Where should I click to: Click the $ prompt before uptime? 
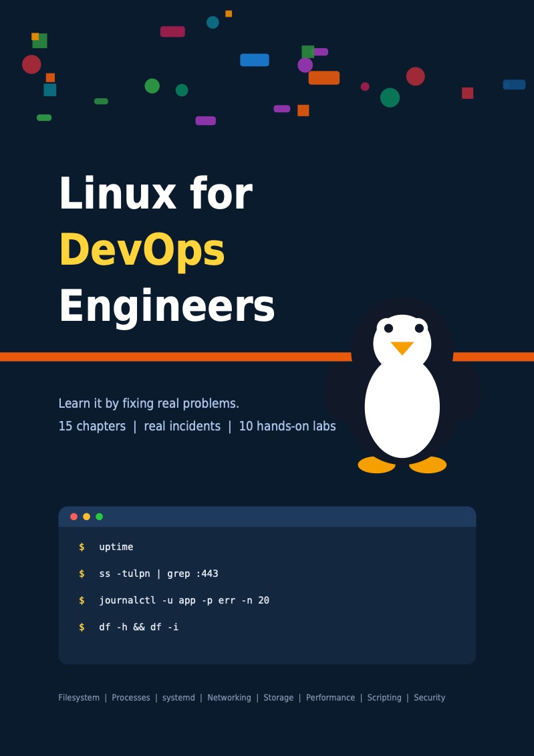(x=82, y=547)
